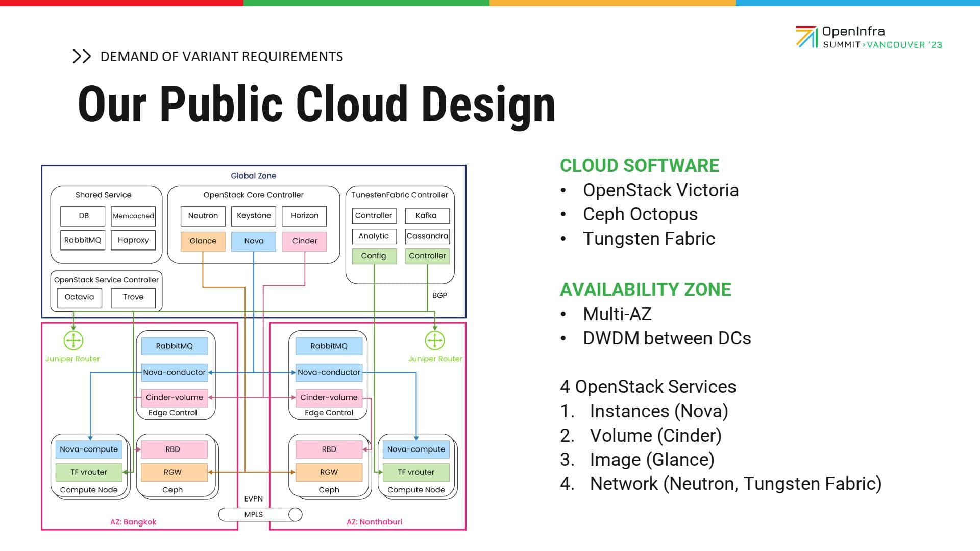The height and width of the screenshot is (551, 980).
Task: Click the AZ: Nonthaburi label
Action: [x=374, y=522]
